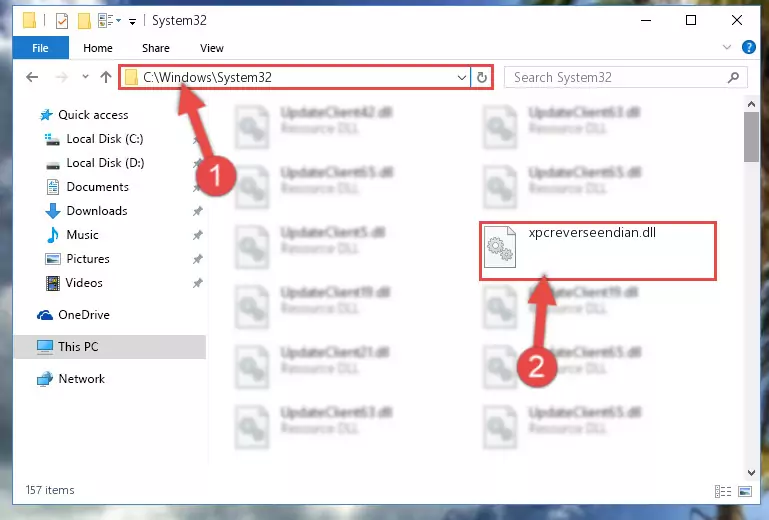Select Quick access in navigation pane
The width and height of the screenshot is (769, 520).
93,115
